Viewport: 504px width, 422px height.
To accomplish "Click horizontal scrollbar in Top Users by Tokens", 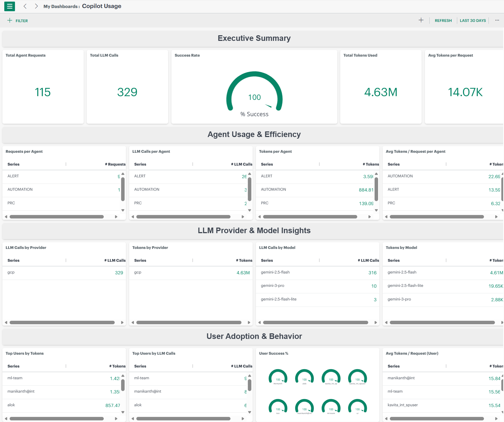I will [x=57, y=419].
